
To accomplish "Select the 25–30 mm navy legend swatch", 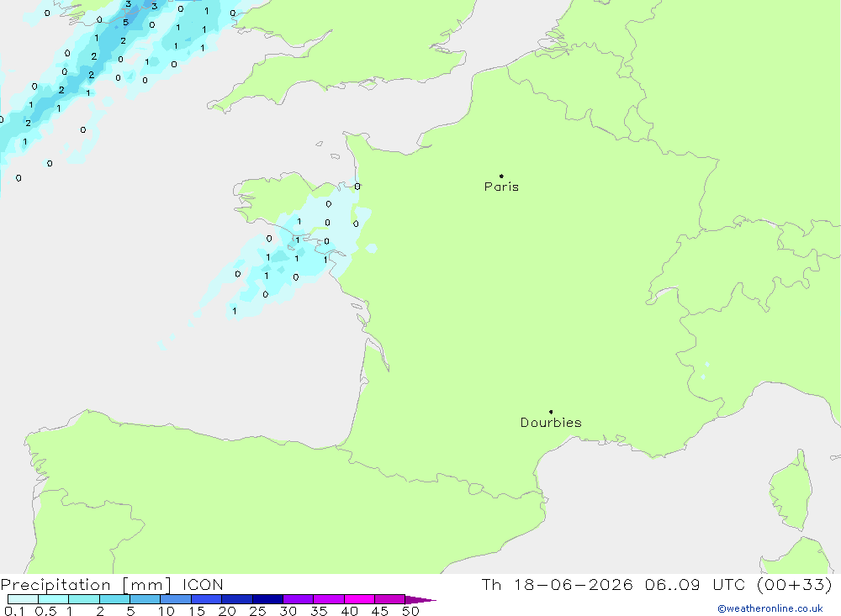I will (x=267, y=599).
